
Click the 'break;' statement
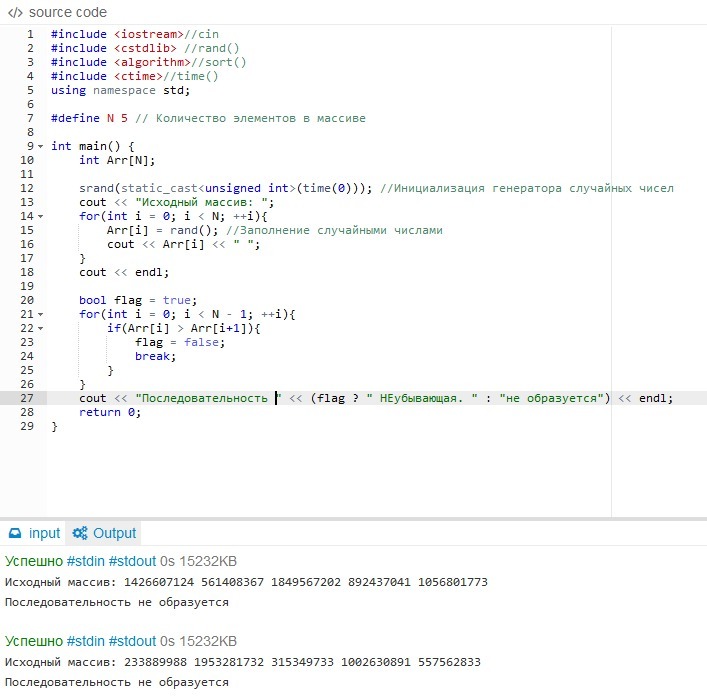pyautogui.click(x=156, y=356)
